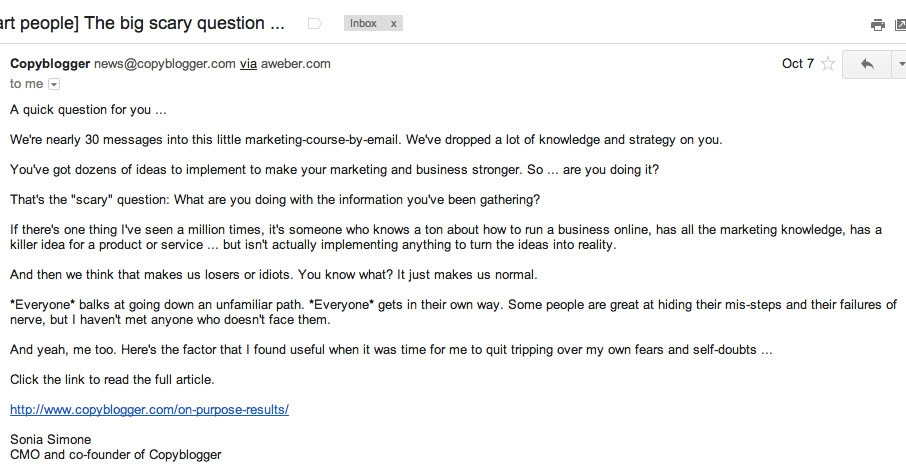Image resolution: width=906 pixels, height=468 pixels.
Task: Click the news@copyblogger.com address
Action: [165, 64]
